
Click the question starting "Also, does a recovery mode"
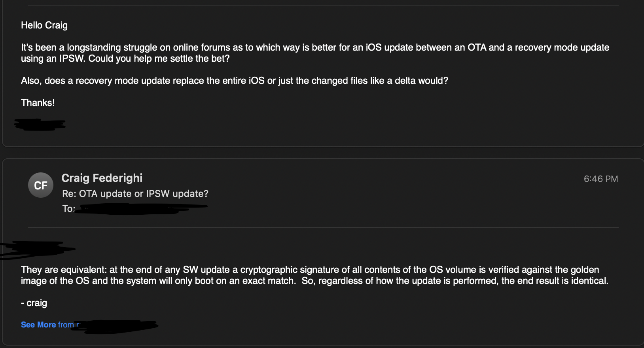tap(234, 81)
